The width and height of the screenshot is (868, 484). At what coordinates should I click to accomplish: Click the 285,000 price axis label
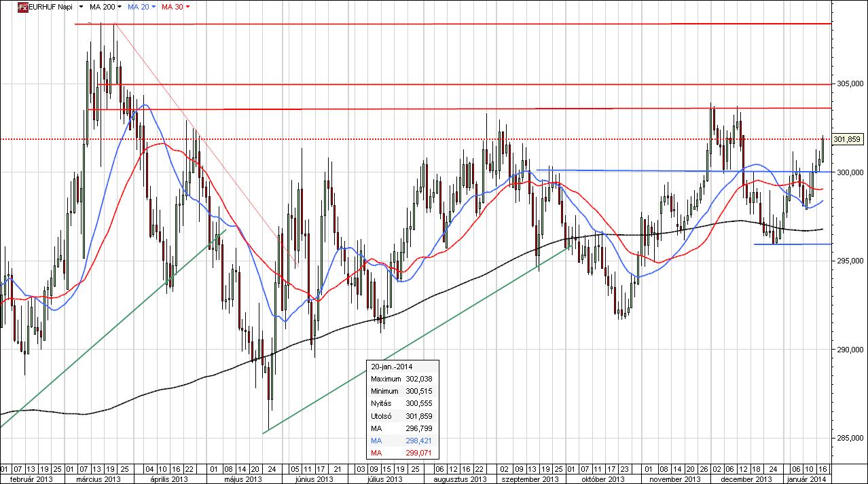tap(850, 438)
